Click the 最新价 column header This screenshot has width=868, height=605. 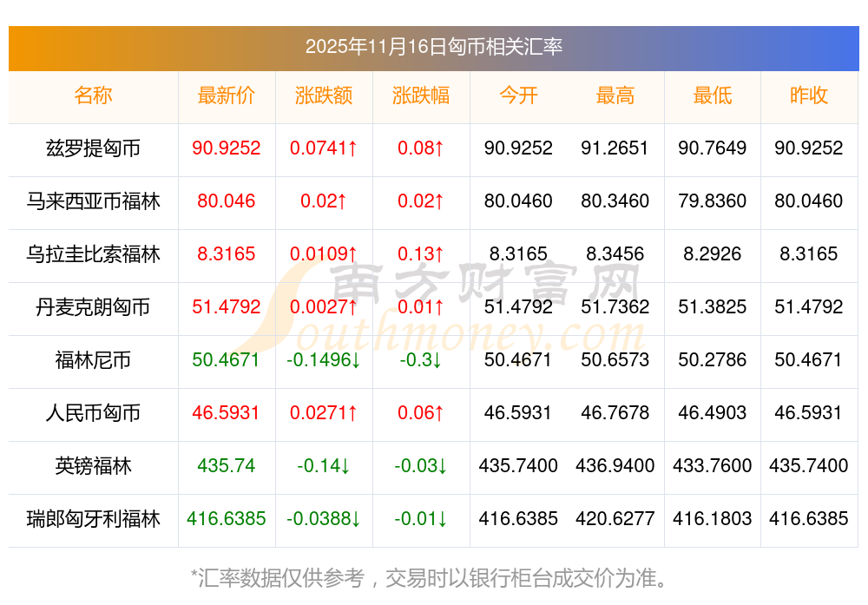227,95
